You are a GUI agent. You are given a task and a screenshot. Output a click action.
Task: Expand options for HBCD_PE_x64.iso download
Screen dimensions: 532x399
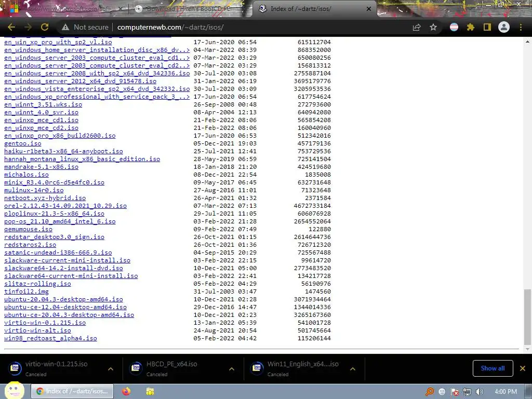(232, 369)
